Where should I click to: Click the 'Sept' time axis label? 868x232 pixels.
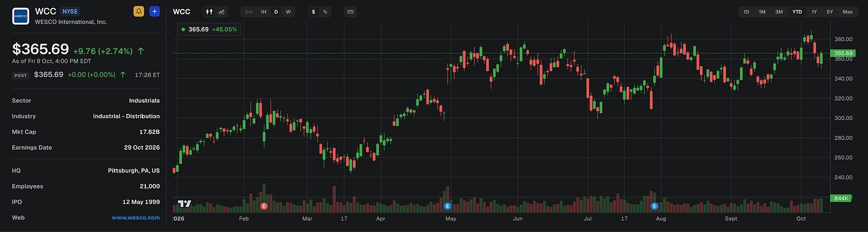(731, 219)
